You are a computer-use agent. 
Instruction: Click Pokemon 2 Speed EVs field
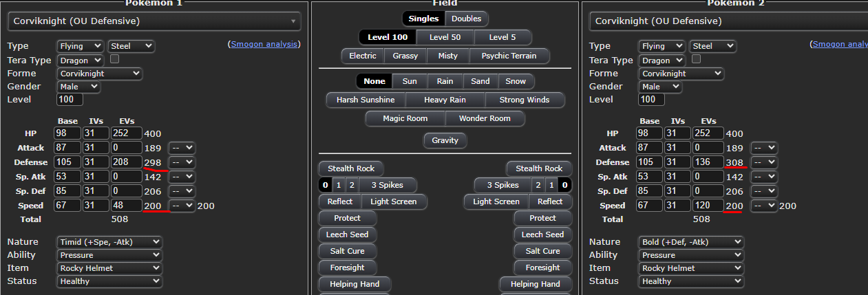click(707, 206)
